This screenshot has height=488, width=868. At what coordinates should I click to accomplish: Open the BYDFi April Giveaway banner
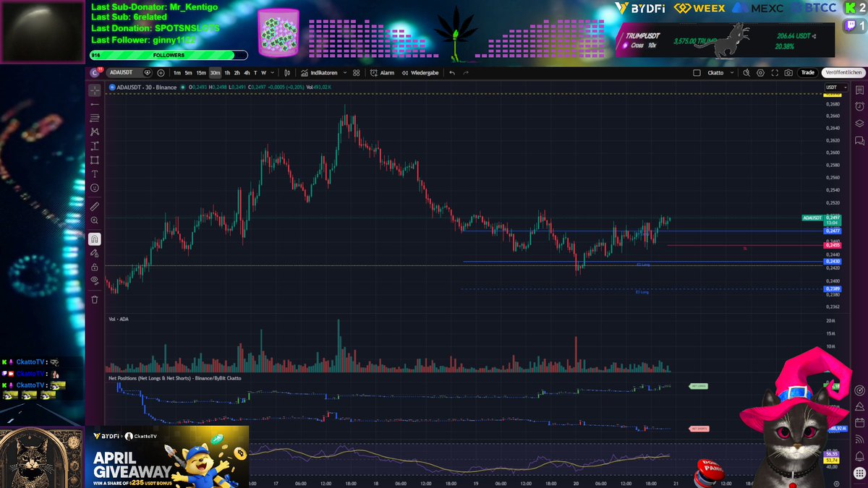point(167,456)
